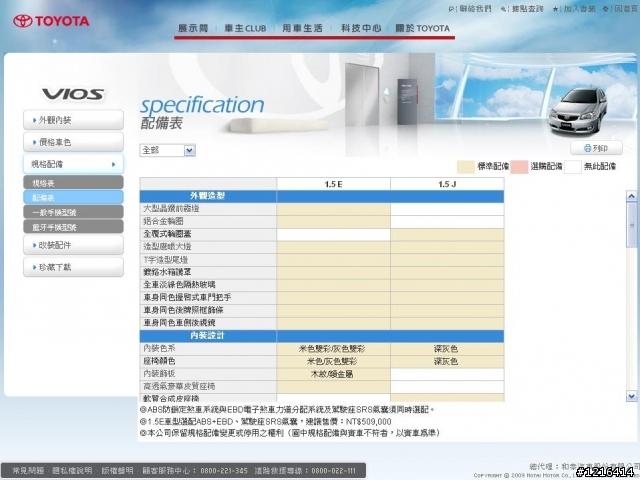Open the 用車生活 navigation tab
The height and width of the screenshot is (480, 640).
302,28
